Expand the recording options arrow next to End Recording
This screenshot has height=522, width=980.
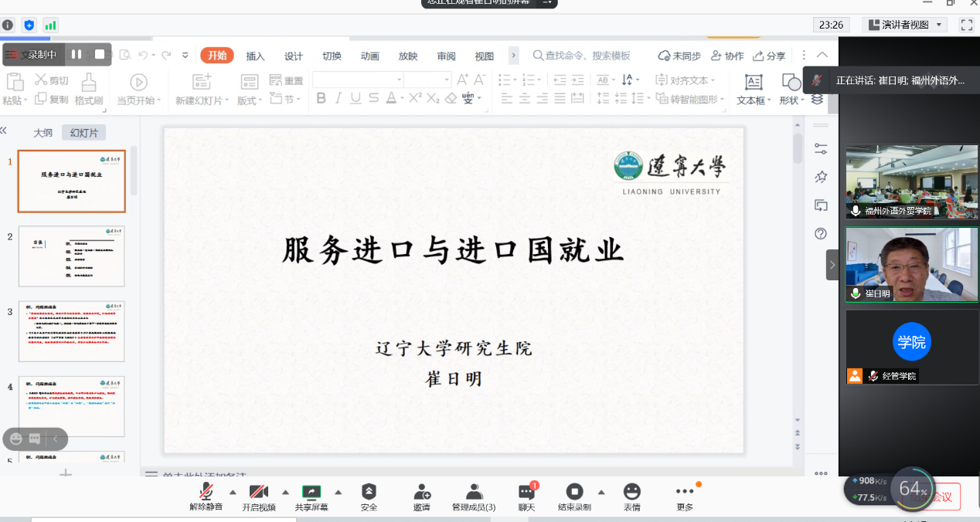click(601, 492)
